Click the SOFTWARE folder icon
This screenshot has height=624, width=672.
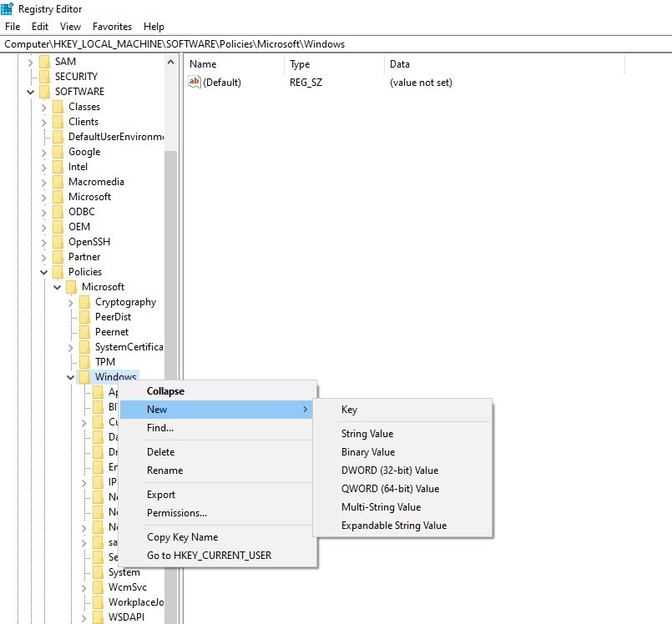point(44,92)
